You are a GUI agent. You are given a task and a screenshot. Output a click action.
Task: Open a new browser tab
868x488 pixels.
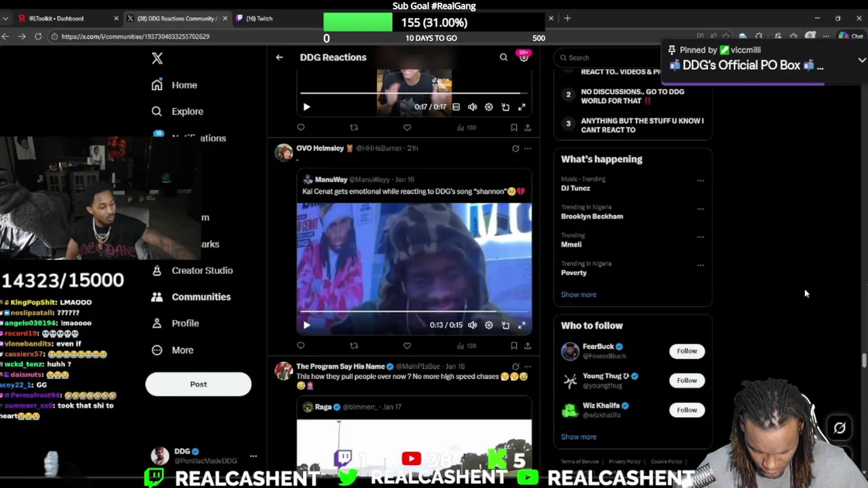coord(568,18)
